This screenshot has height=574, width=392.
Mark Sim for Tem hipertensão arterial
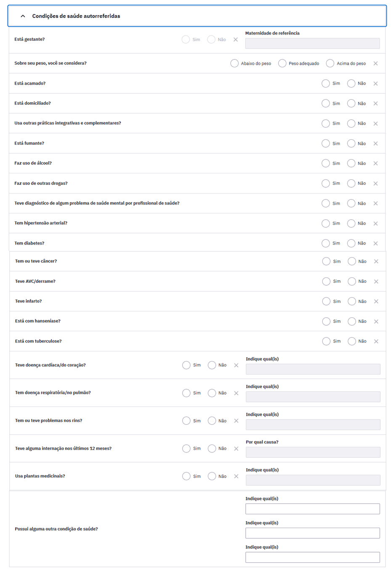click(326, 223)
